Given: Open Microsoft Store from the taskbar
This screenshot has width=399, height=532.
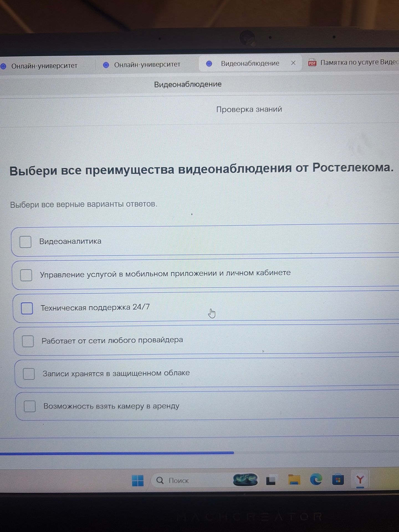Looking at the screenshot, I should point(338,480).
